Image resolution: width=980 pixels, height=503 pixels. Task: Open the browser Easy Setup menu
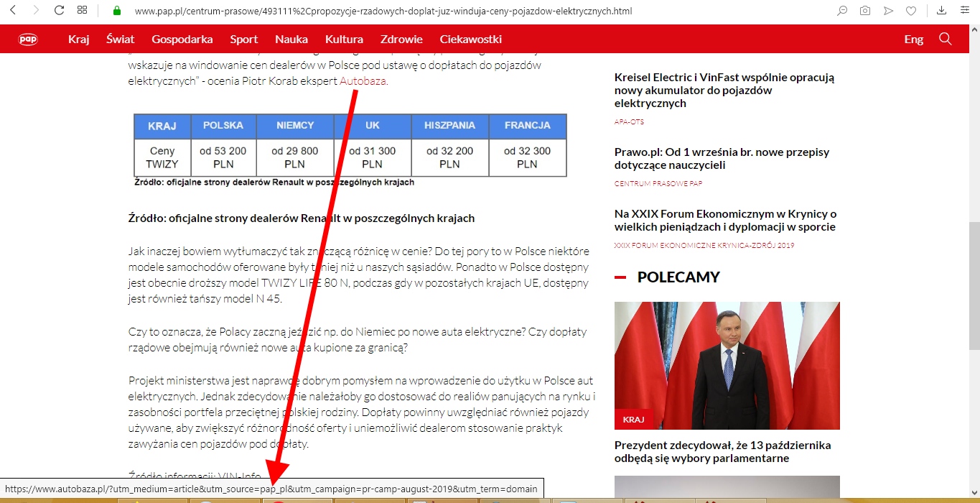964,11
